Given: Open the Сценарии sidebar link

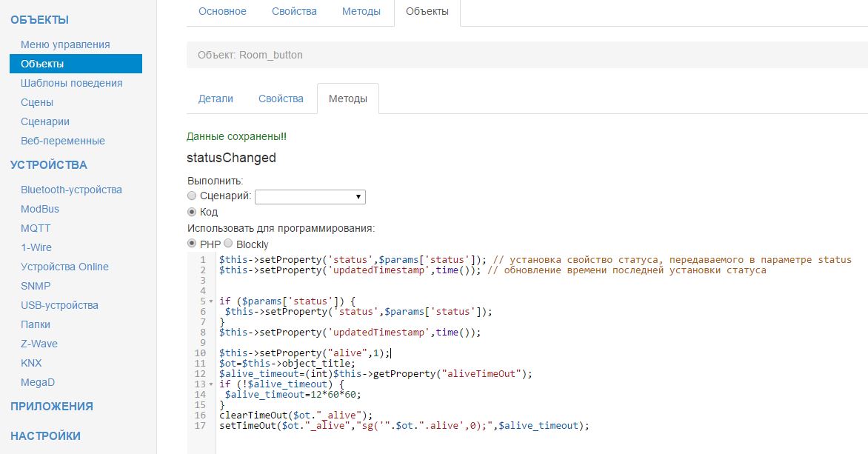Looking at the screenshot, I should pyautogui.click(x=45, y=121).
